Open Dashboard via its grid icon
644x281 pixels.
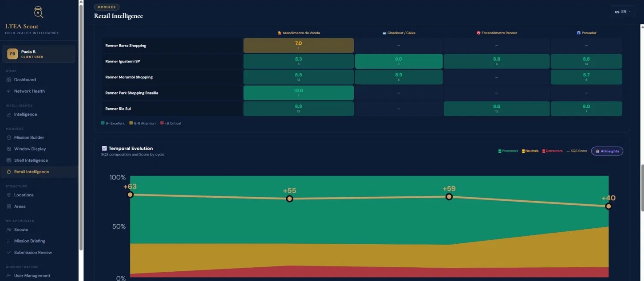pyautogui.click(x=9, y=80)
